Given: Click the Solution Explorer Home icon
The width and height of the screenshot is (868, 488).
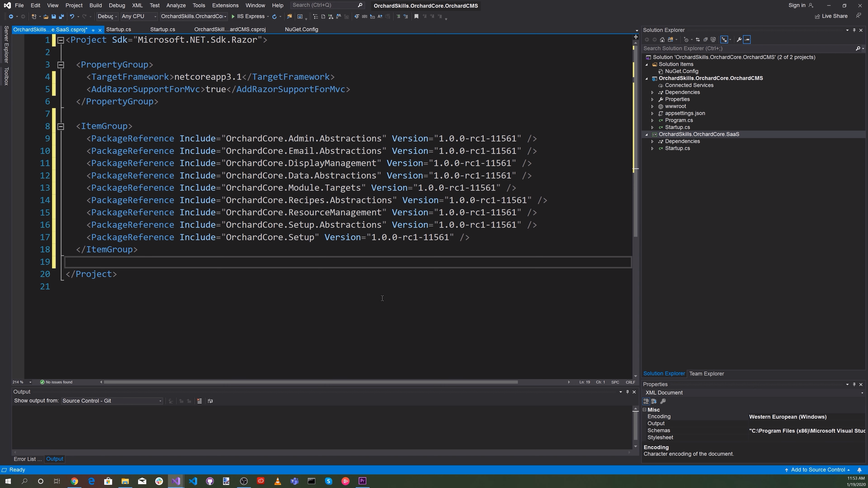Looking at the screenshot, I should tap(662, 40).
